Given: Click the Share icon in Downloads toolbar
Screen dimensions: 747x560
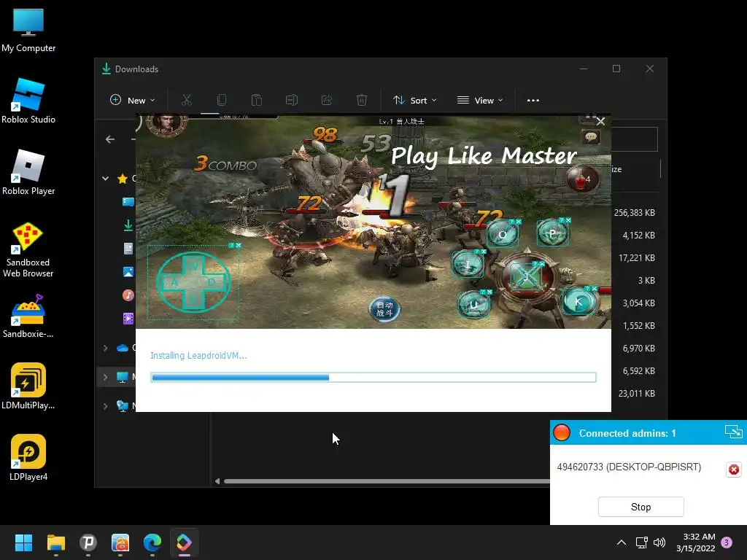Looking at the screenshot, I should click(x=326, y=100).
